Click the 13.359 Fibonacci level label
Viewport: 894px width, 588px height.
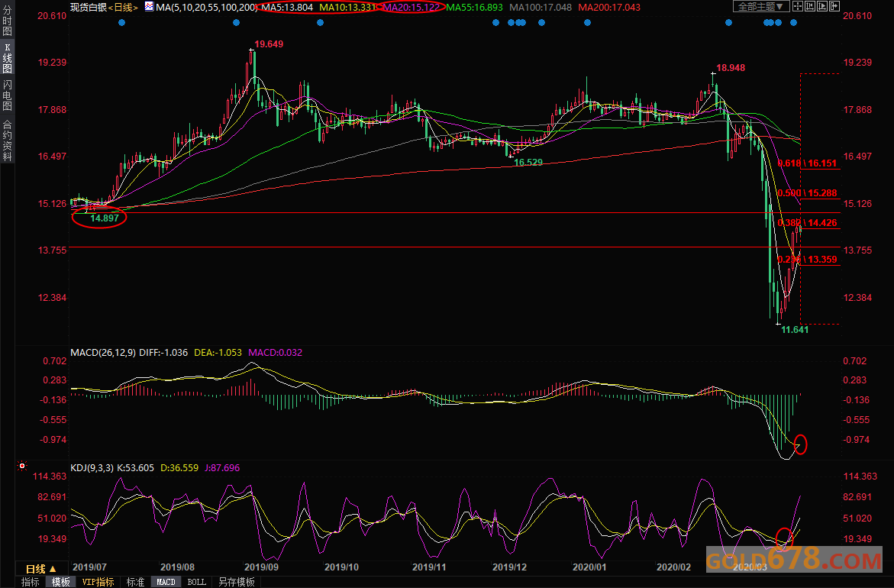tap(822, 260)
